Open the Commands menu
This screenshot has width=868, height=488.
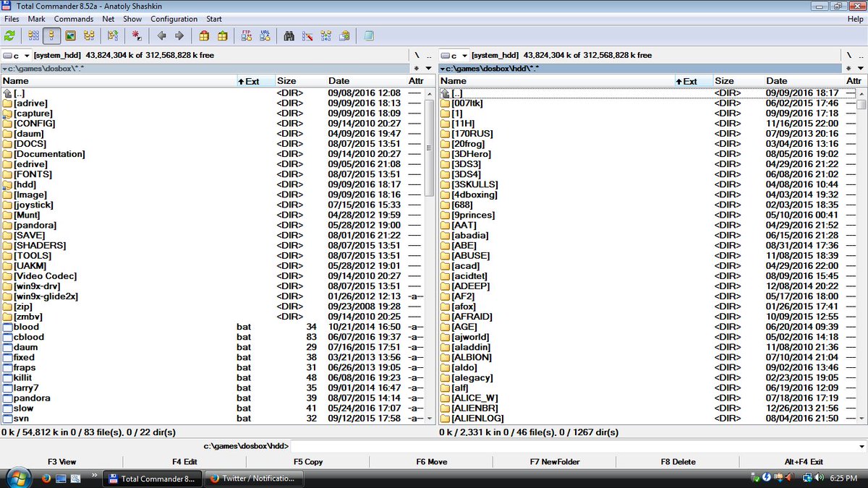pyautogui.click(x=74, y=19)
